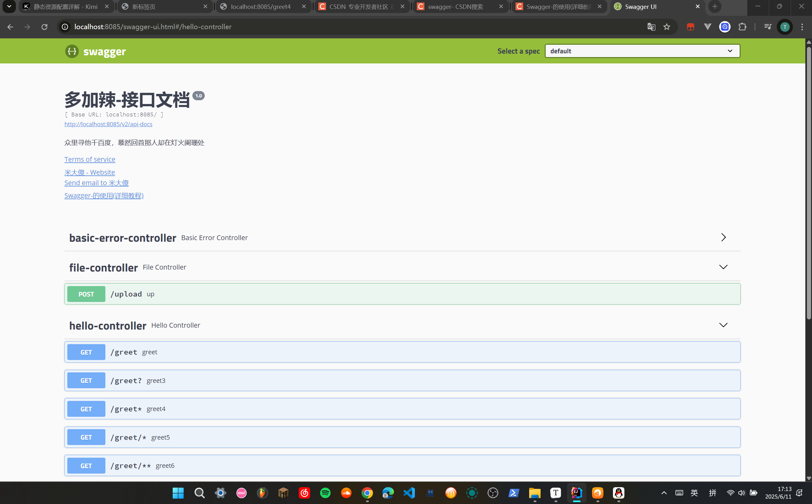Open Visual Studio Code from taskbar
The image size is (812, 504).
(409, 493)
